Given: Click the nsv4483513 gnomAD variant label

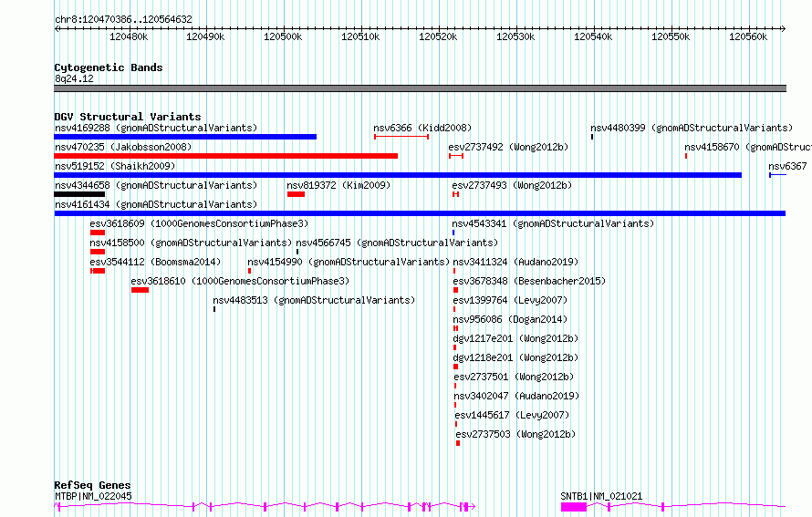Looking at the screenshot, I should [x=315, y=300].
